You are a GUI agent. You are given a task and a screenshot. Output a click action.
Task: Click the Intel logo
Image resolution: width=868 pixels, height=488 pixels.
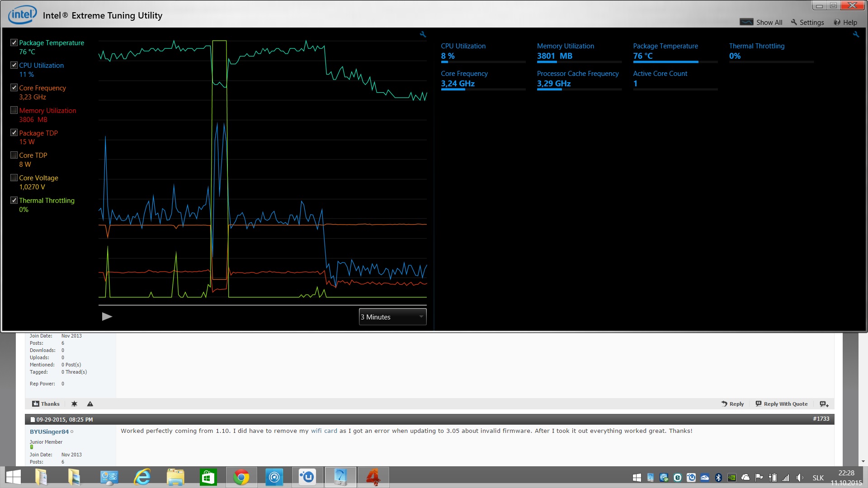[22, 14]
